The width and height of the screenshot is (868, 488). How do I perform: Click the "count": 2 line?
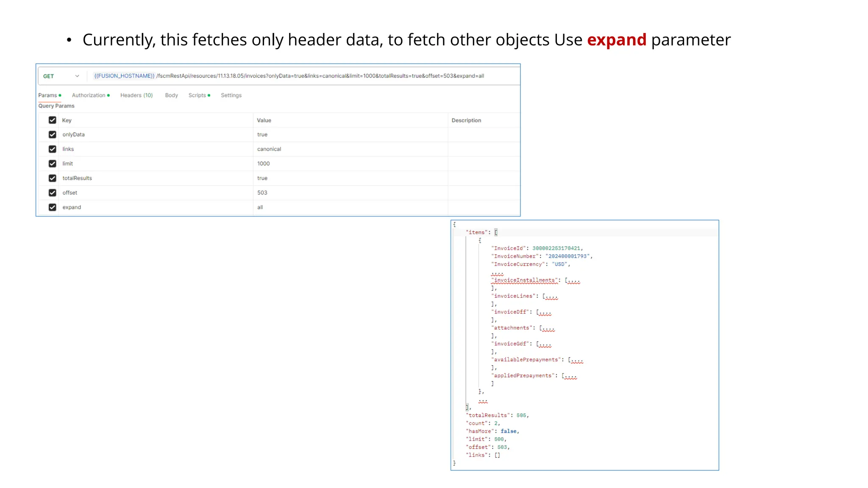point(483,423)
